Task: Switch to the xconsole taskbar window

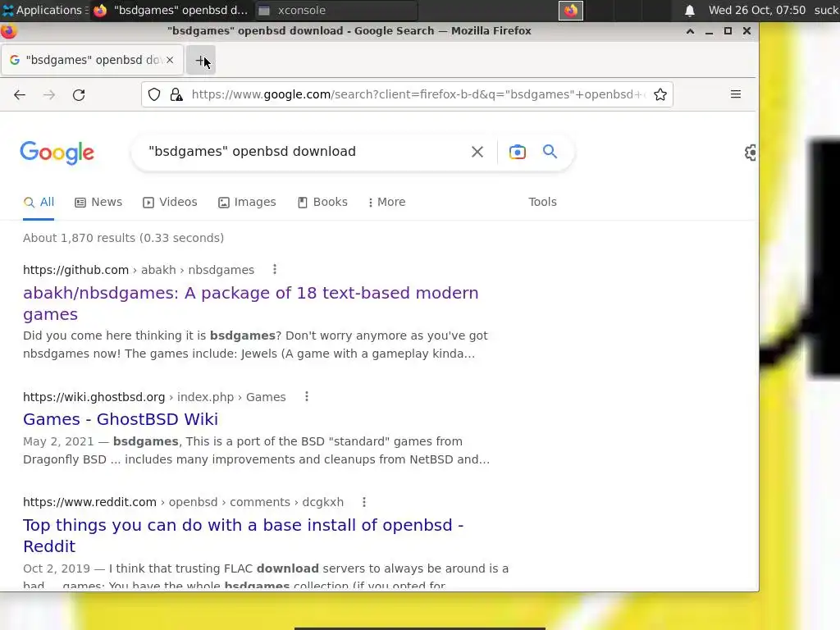Action: tap(335, 10)
